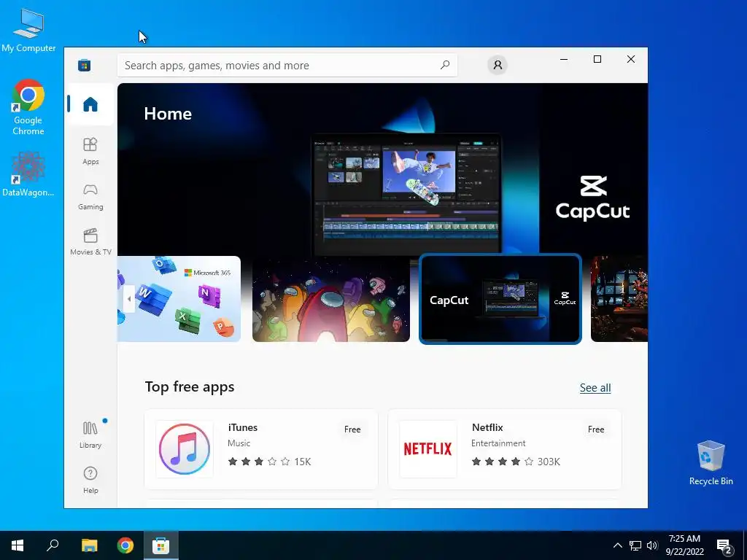The width and height of the screenshot is (747, 560).
Task: Click the Free label on Netflix
Action: coord(596,429)
